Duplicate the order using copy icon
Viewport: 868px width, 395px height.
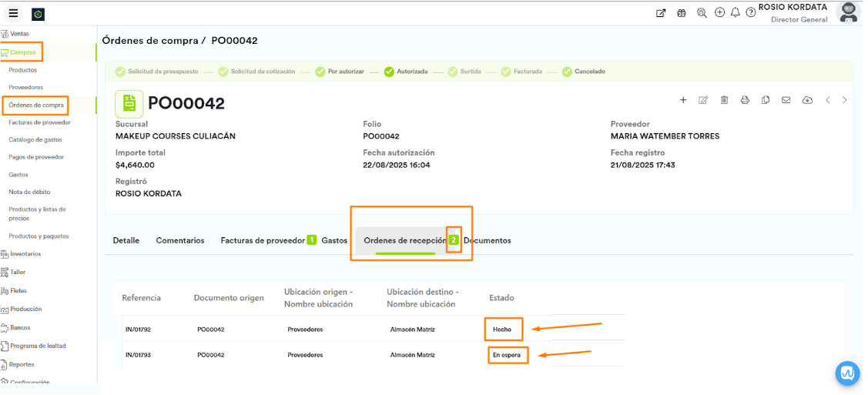[766, 100]
